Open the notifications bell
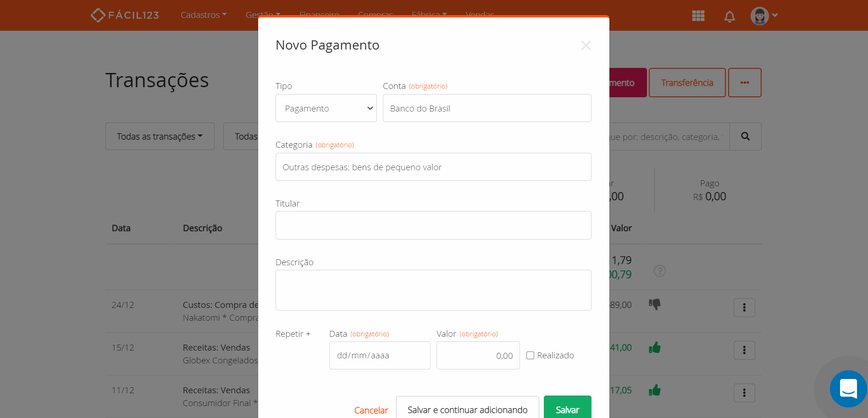Image resolution: width=868 pixels, height=418 pixels. (x=729, y=15)
